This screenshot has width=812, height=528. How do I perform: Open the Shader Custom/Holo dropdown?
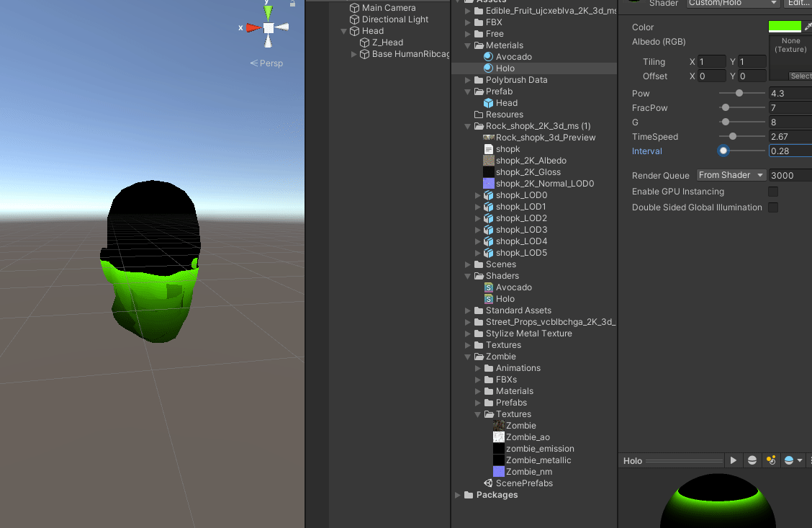pos(733,3)
